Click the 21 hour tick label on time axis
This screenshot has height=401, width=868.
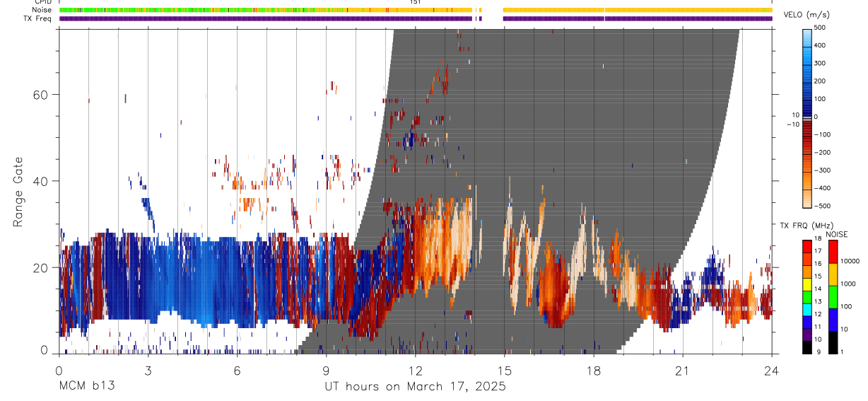[x=682, y=369]
